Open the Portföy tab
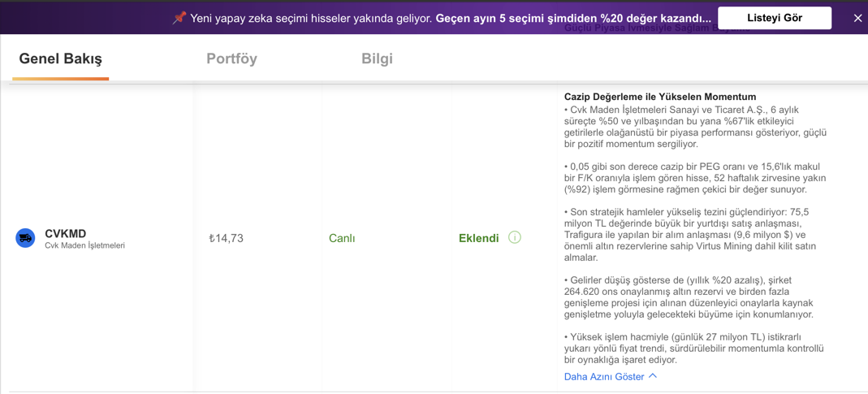 231,58
